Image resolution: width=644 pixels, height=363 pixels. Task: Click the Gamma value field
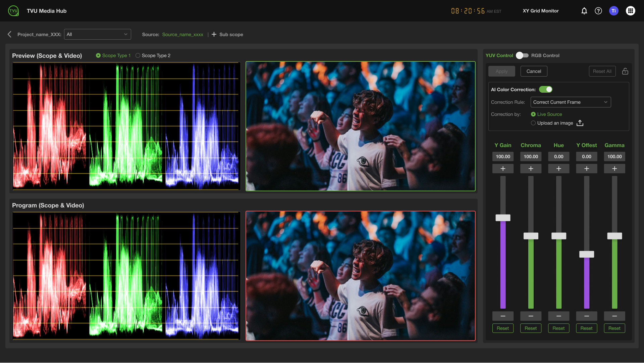point(614,156)
